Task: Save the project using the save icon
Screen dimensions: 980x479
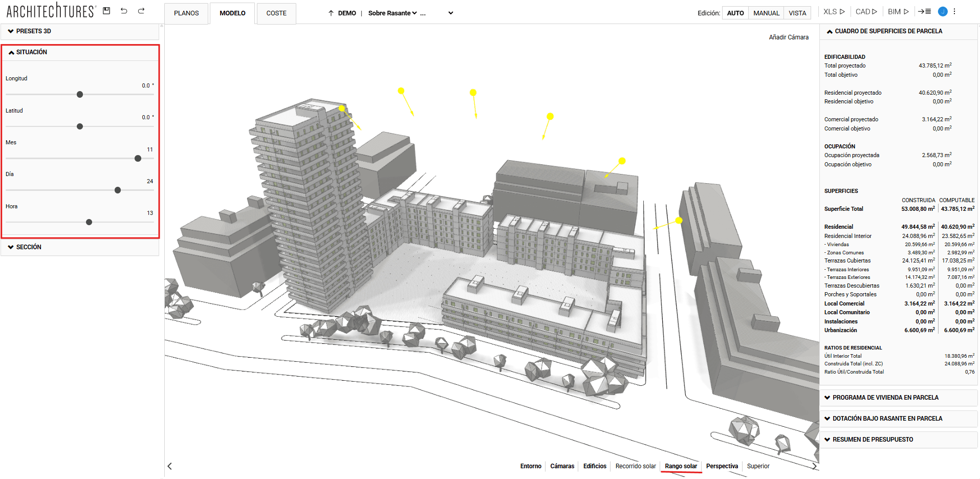Action: point(106,11)
